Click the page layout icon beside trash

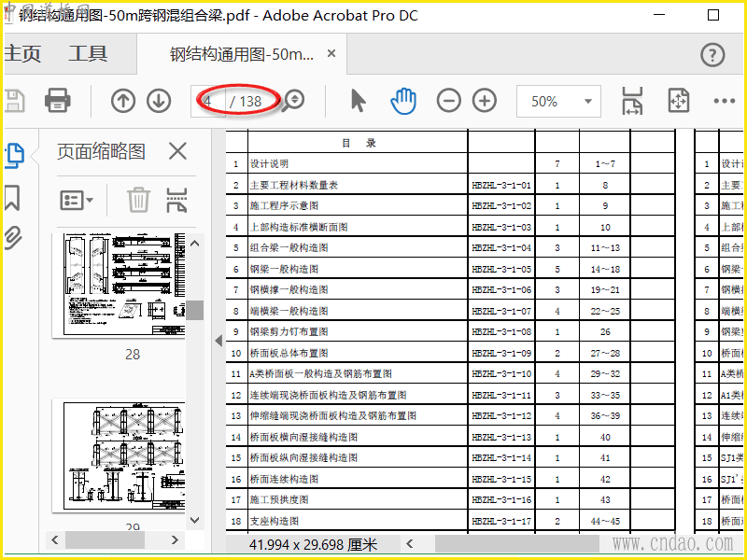coord(176,200)
